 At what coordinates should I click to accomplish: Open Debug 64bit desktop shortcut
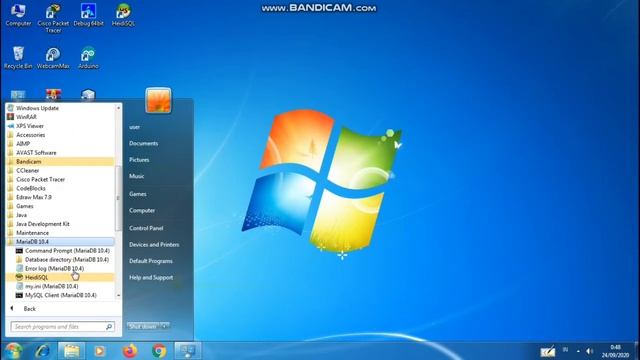(88, 16)
